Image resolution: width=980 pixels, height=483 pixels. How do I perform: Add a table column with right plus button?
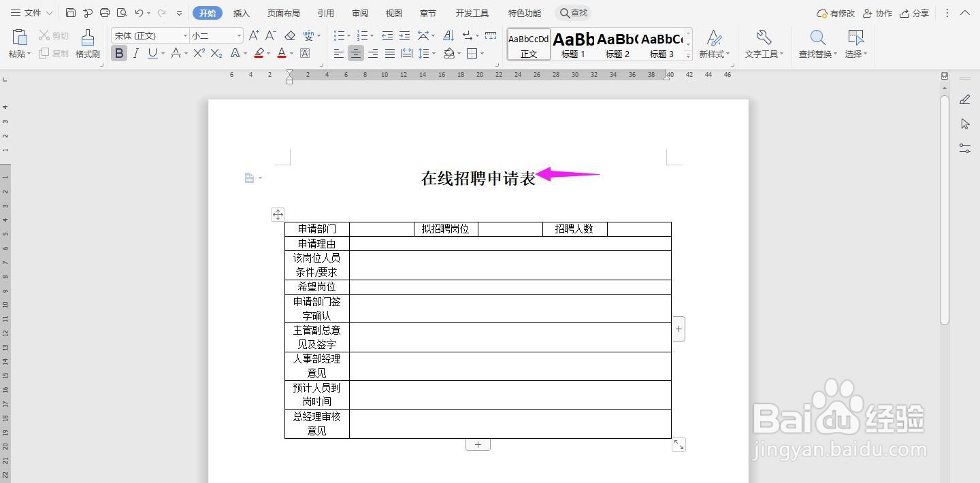click(679, 329)
